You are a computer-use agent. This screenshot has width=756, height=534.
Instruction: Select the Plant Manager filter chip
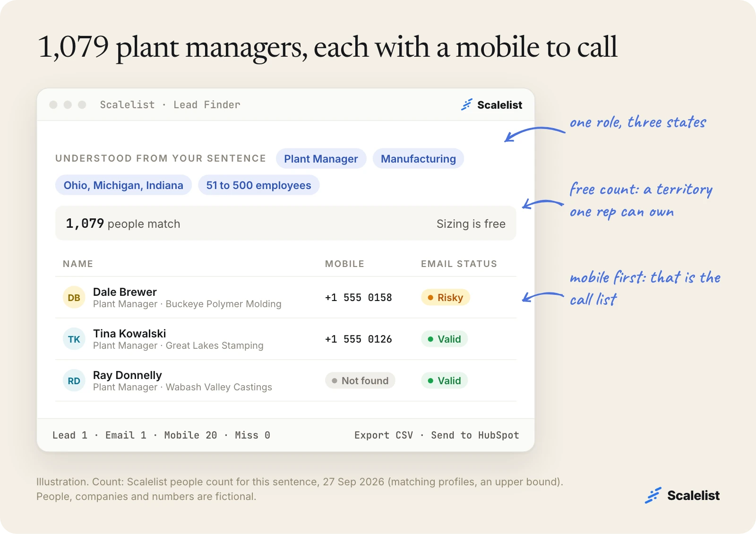click(321, 159)
